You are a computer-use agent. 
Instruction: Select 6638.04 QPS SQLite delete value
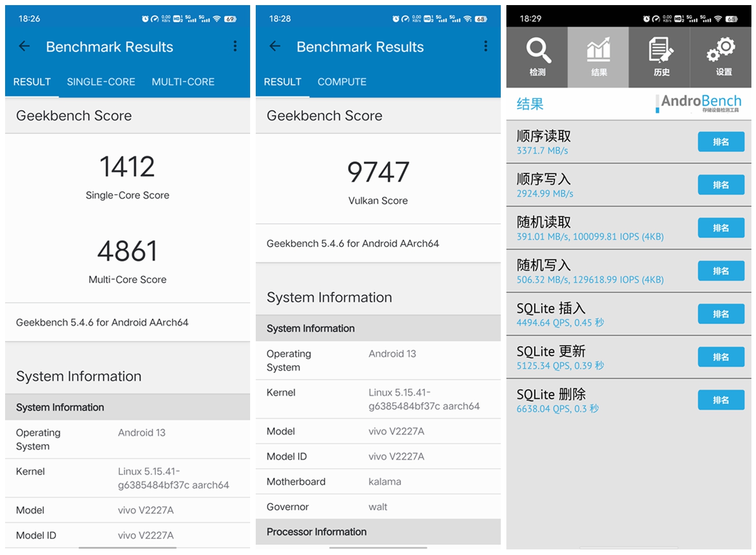tap(558, 409)
